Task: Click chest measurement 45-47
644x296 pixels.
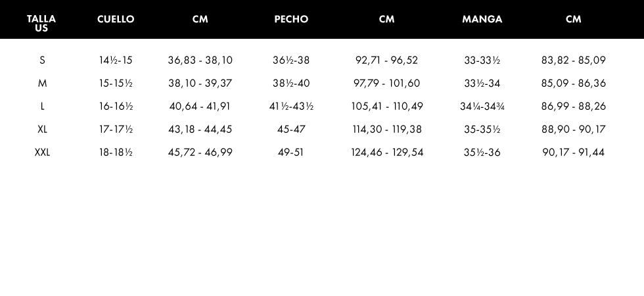Action: point(291,130)
